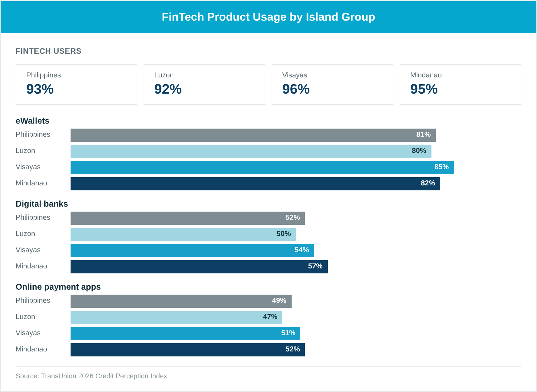Image resolution: width=537 pixels, height=392 pixels.
Task: Open the Visayas 96% stat card
Action: (x=333, y=85)
